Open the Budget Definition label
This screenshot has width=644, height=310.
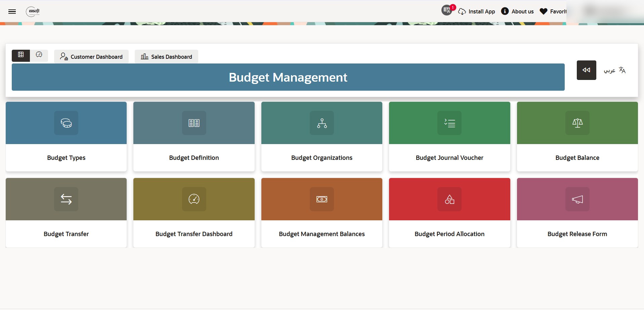click(194, 158)
